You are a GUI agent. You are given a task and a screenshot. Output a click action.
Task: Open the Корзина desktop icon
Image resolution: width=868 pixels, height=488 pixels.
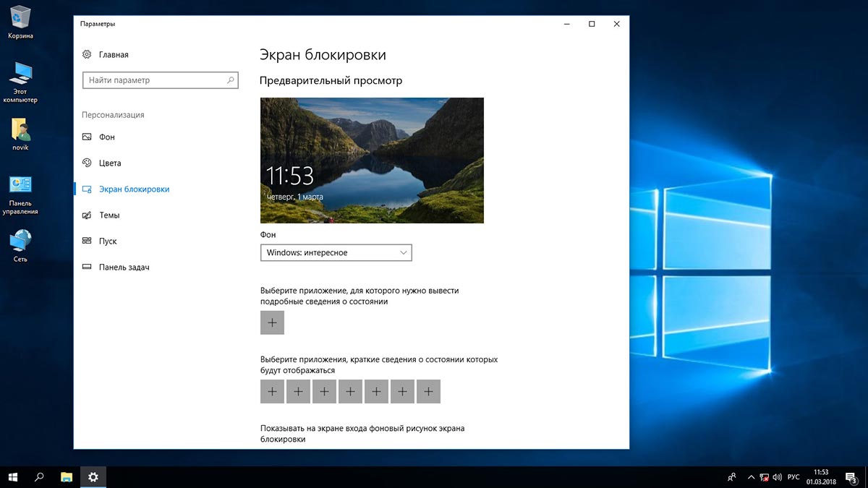(x=20, y=17)
